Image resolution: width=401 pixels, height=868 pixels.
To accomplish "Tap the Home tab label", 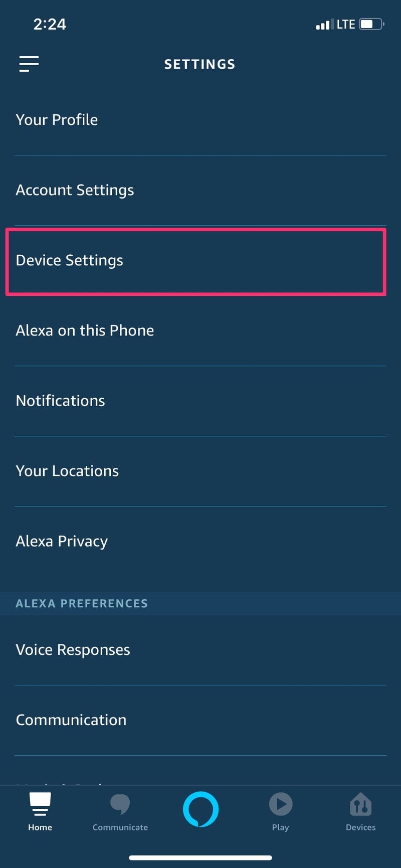I will 40,827.
